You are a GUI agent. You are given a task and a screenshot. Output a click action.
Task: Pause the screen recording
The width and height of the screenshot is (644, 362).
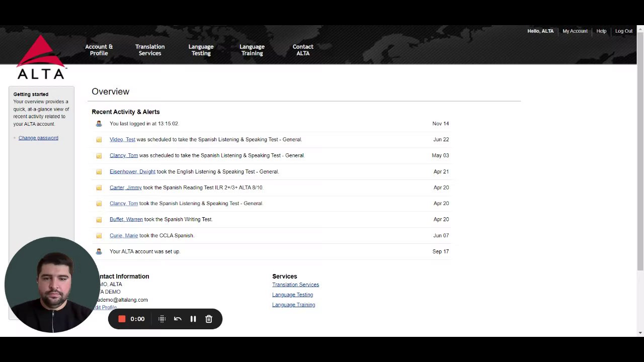(x=193, y=319)
